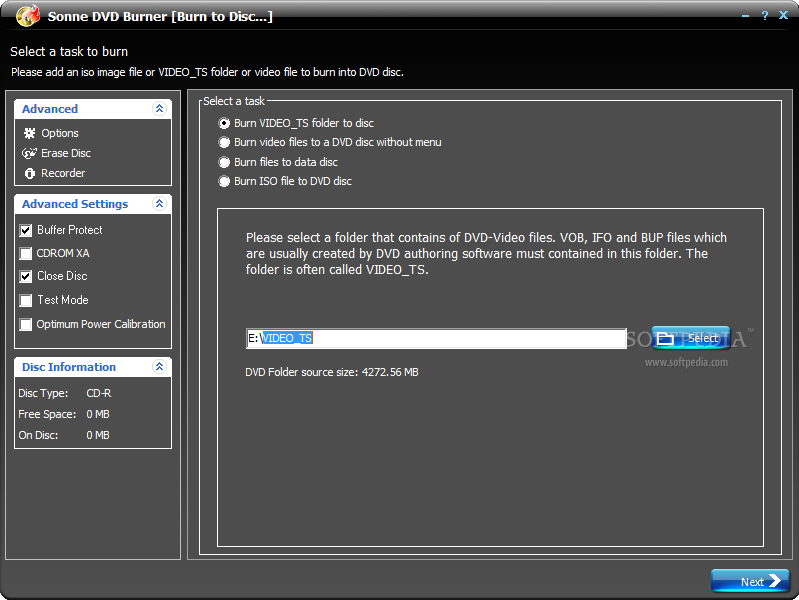Click the folder path input field
Screen dimensions: 799x600
436,338
